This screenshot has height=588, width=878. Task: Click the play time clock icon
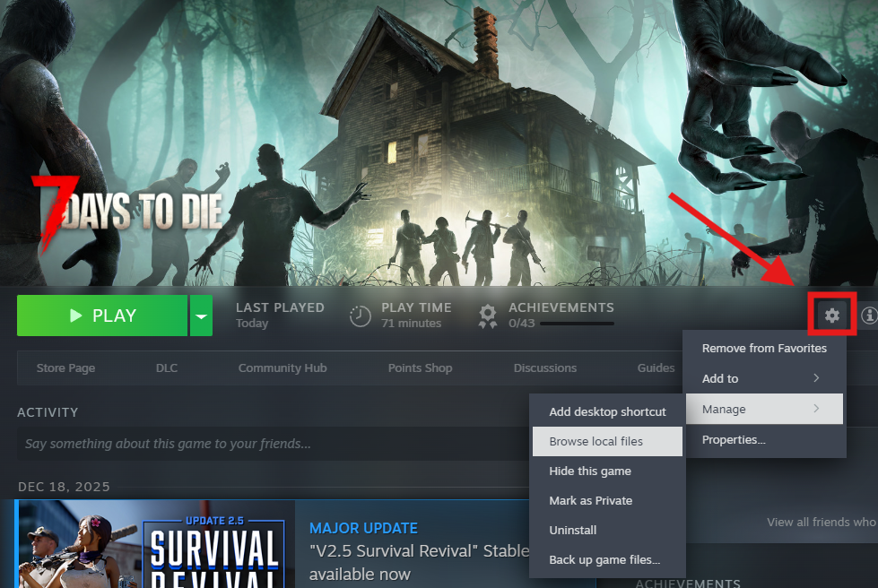(360, 316)
